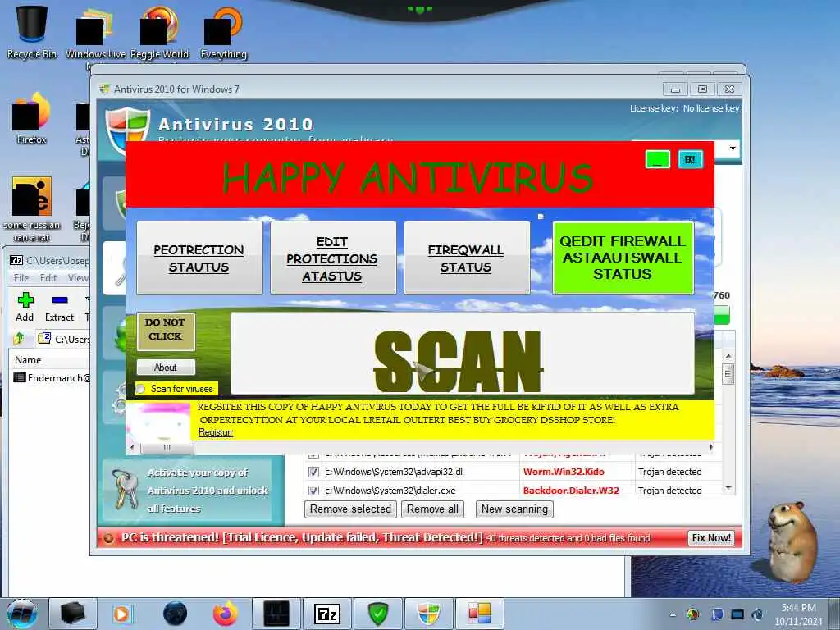Click the green shield taskbar icon
Viewport: 840px width, 630px height.
[x=378, y=614]
